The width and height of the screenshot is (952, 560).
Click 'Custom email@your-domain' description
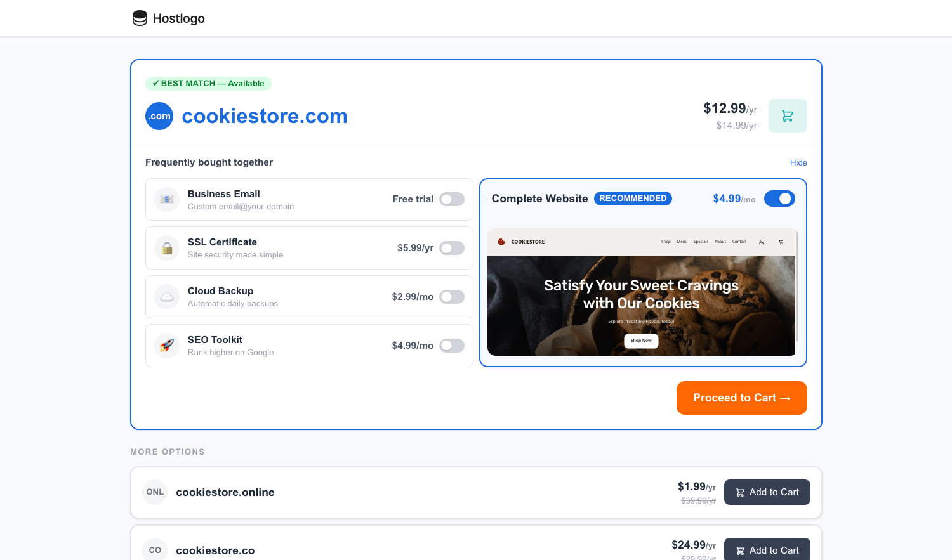pyautogui.click(x=241, y=207)
